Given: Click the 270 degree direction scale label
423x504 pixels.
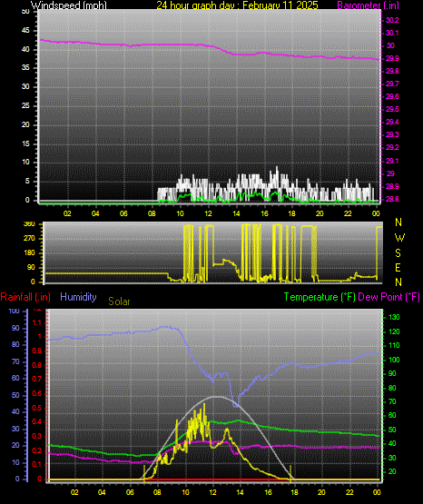Looking at the screenshot, I should click(29, 239).
